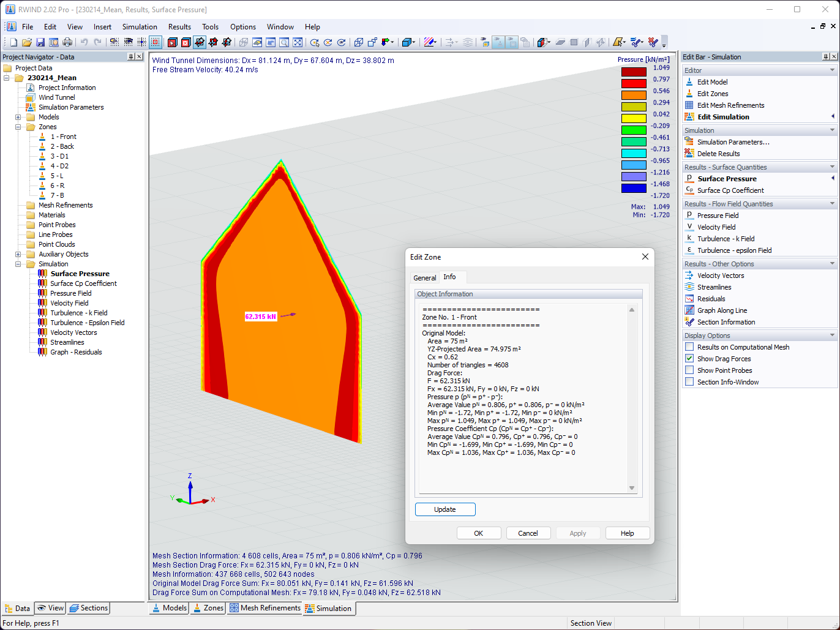Click the Redo arrow in the toolbar
Image resolution: width=840 pixels, height=630 pixels.
(97, 42)
